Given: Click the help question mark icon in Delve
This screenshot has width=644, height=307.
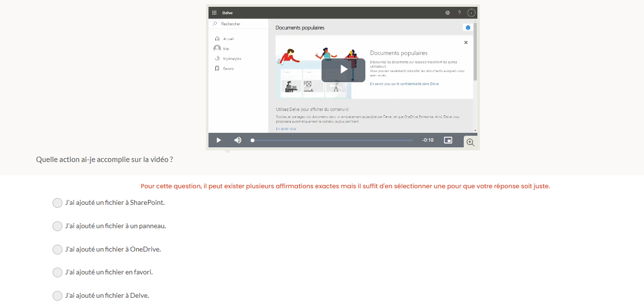Looking at the screenshot, I should (x=459, y=13).
